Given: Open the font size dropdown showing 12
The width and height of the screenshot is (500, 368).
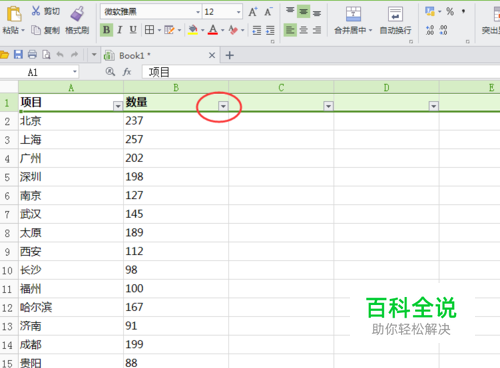Looking at the screenshot, I should (x=238, y=12).
